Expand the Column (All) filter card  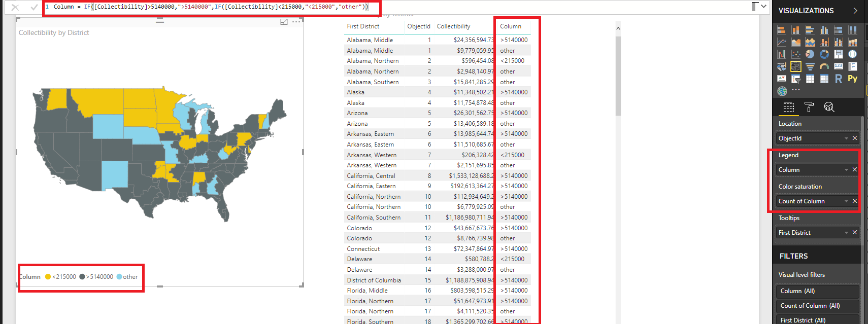(817, 291)
